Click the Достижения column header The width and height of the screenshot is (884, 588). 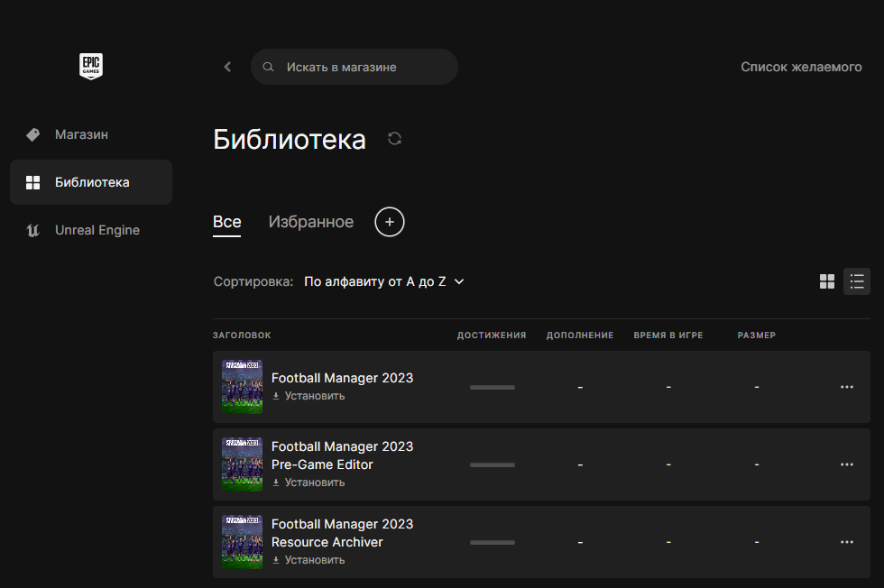point(492,335)
